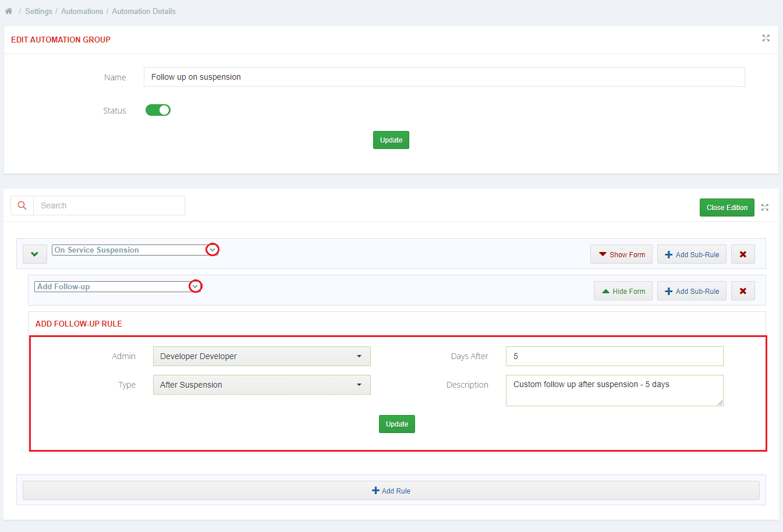Expand rules panel with the fullscreen icon
The height and width of the screenshot is (532, 783).
765,208
